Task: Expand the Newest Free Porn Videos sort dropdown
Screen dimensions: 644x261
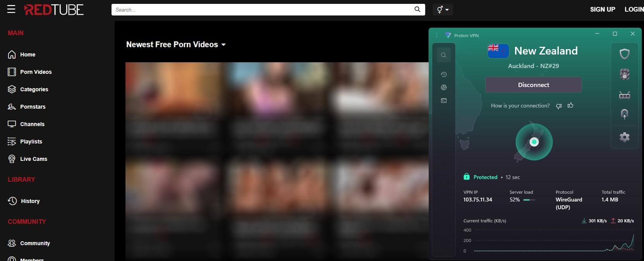Action: click(176, 44)
